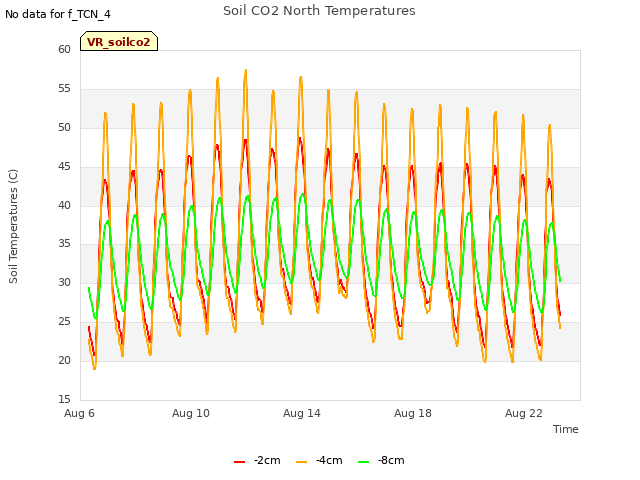Click the 20 y-axis tick label
Viewport: 640px width, 480px height.
[64, 360]
